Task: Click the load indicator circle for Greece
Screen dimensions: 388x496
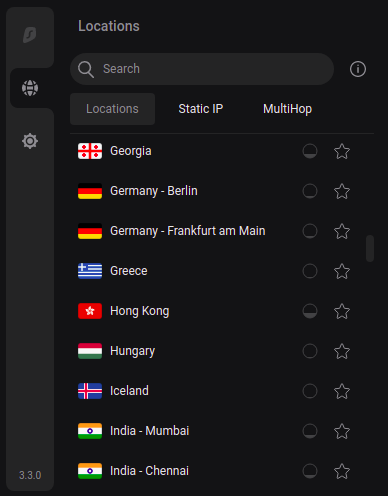Action: (310, 271)
